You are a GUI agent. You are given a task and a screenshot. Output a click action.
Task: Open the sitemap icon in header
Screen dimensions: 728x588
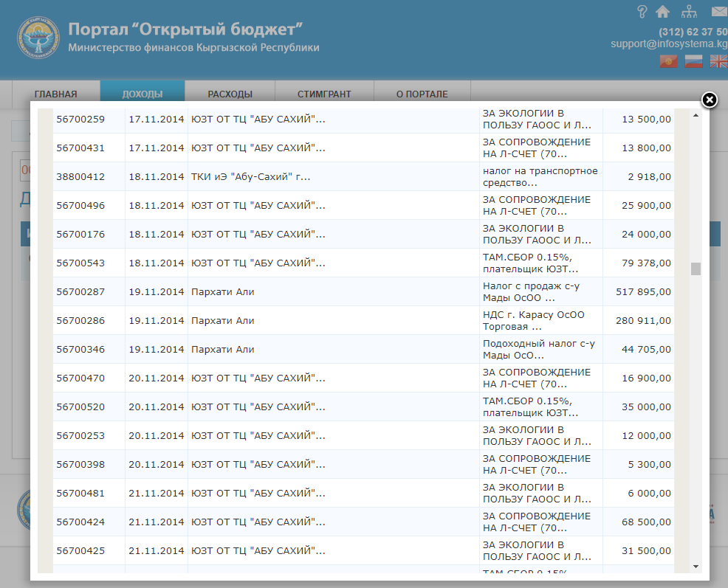(689, 11)
